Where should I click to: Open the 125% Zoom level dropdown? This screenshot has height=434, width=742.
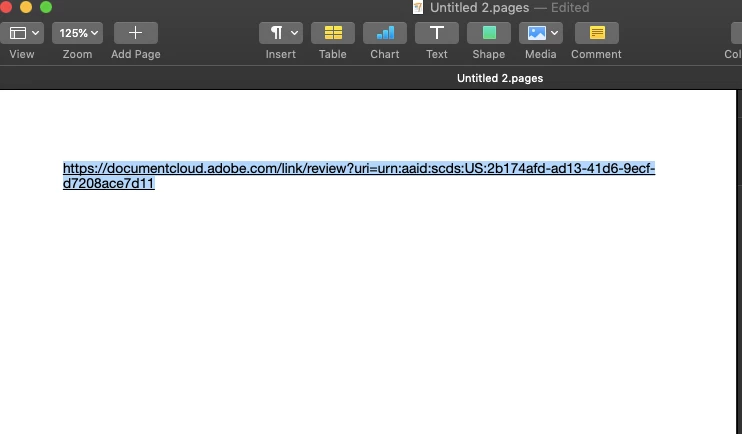(78, 33)
